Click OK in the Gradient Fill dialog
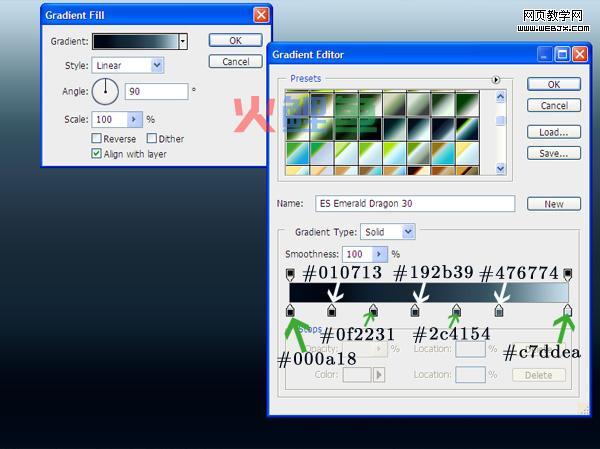This screenshot has width=600, height=449. pyautogui.click(x=235, y=41)
